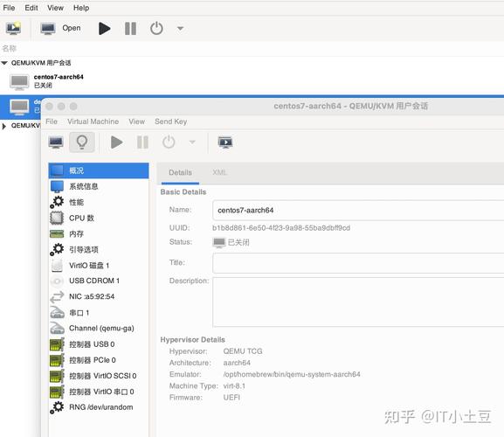Screen dimensions: 504x437
Task: Open power options dropdown in details window
Action: 192,142
